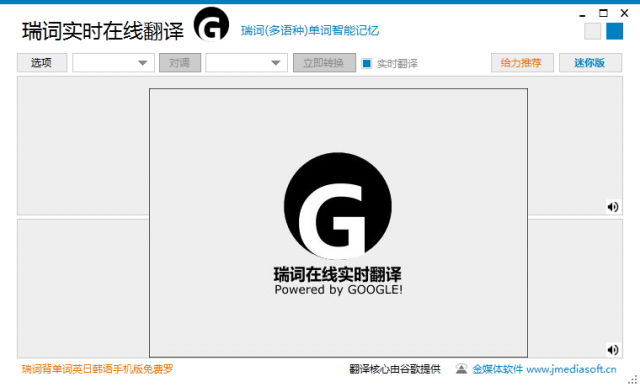Viewport: 640px width, 387px height.
Task: Click the black G logo in header
Action: 211,24
